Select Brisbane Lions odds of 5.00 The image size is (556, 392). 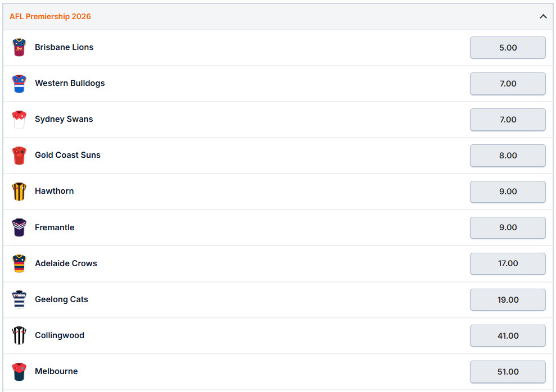(x=507, y=48)
